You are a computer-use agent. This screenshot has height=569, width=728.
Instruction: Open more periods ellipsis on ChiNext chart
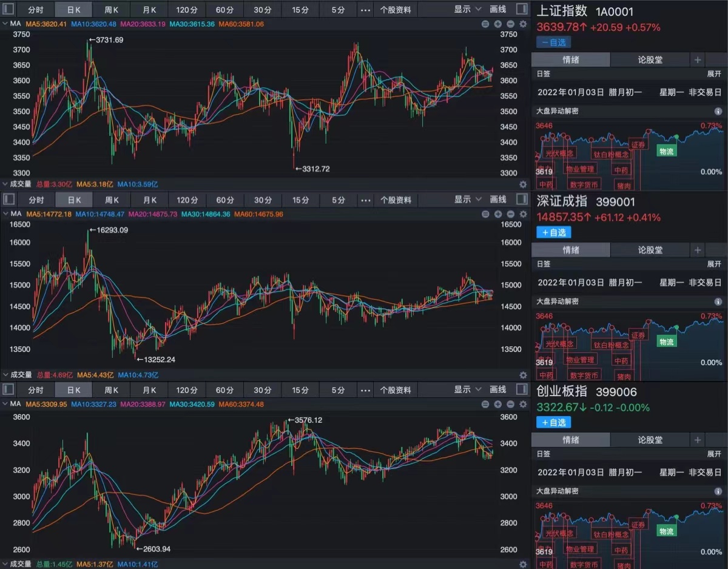click(x=365, y=390)
